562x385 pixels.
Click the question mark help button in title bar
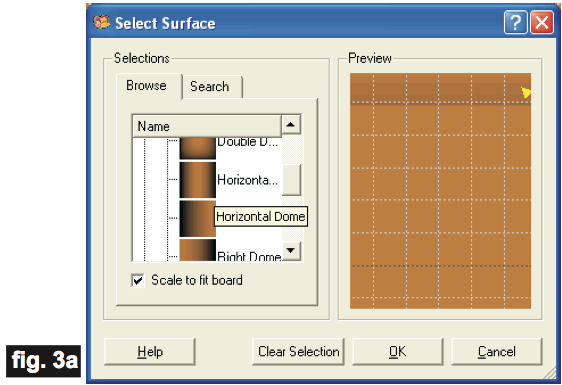tap(515, 22)
